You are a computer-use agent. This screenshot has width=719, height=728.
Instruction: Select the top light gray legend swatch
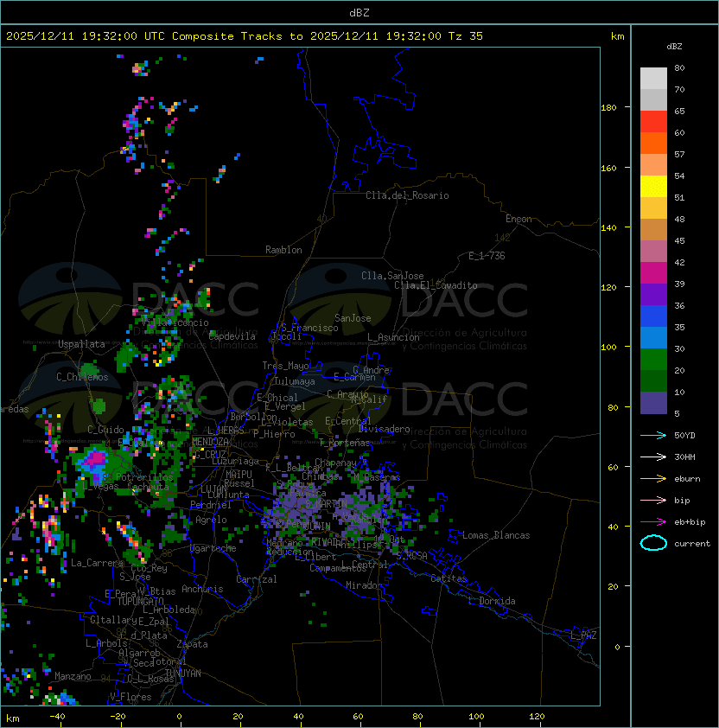(653, 78)
